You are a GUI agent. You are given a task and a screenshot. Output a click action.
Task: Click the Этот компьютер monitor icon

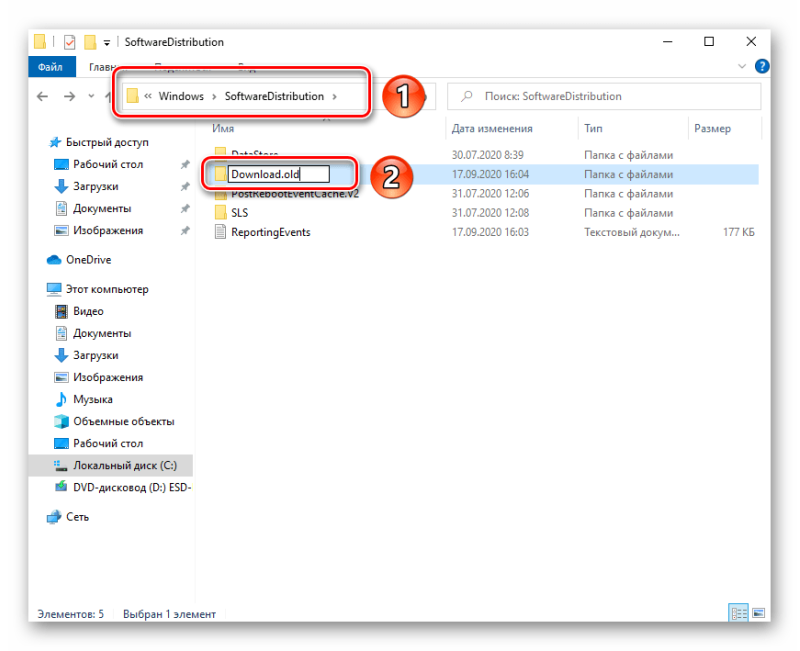click(54, 289)
